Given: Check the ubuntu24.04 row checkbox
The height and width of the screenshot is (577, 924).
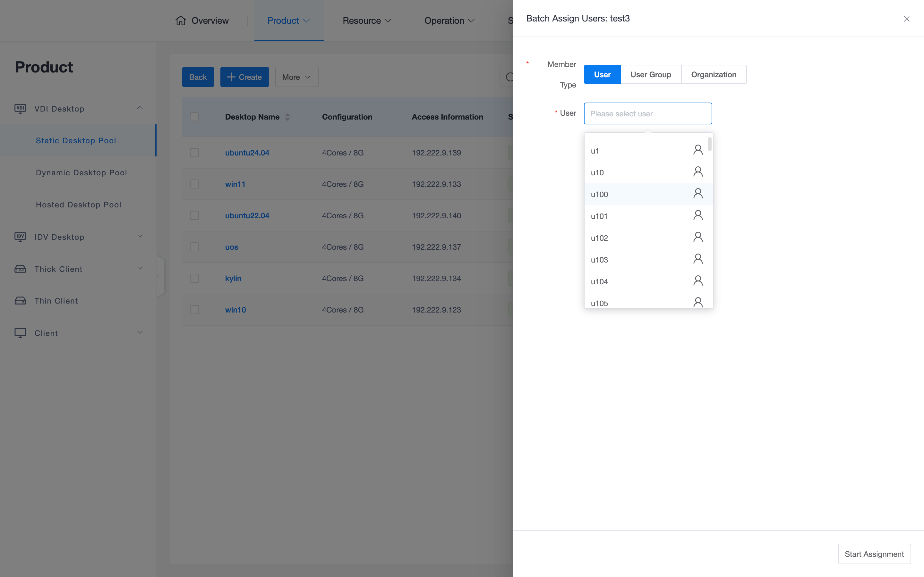Looking at the screenshot, I should [x=194, y=153].
